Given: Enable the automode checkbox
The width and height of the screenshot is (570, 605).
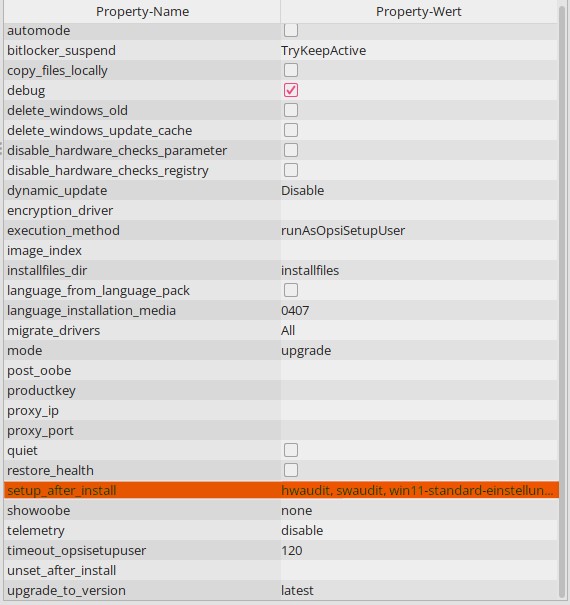Looking at the screenshot, I should pos(291,30).
